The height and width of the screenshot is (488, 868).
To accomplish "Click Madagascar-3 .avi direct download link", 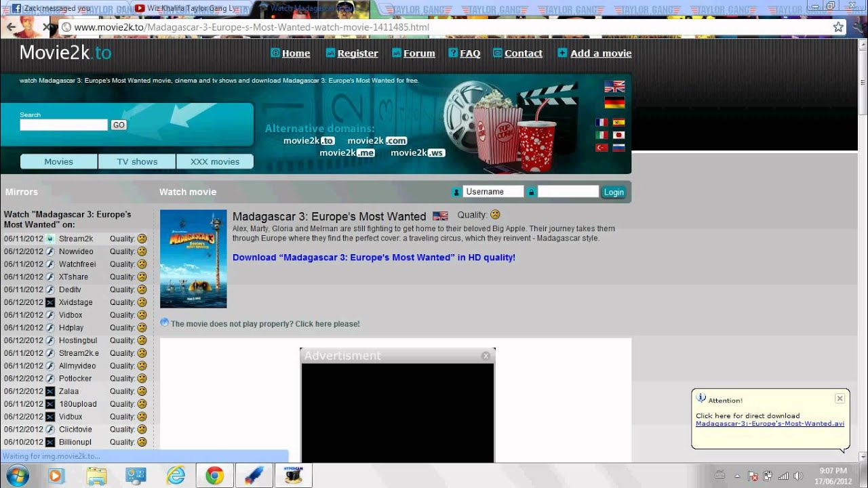I will coord(770,424).
